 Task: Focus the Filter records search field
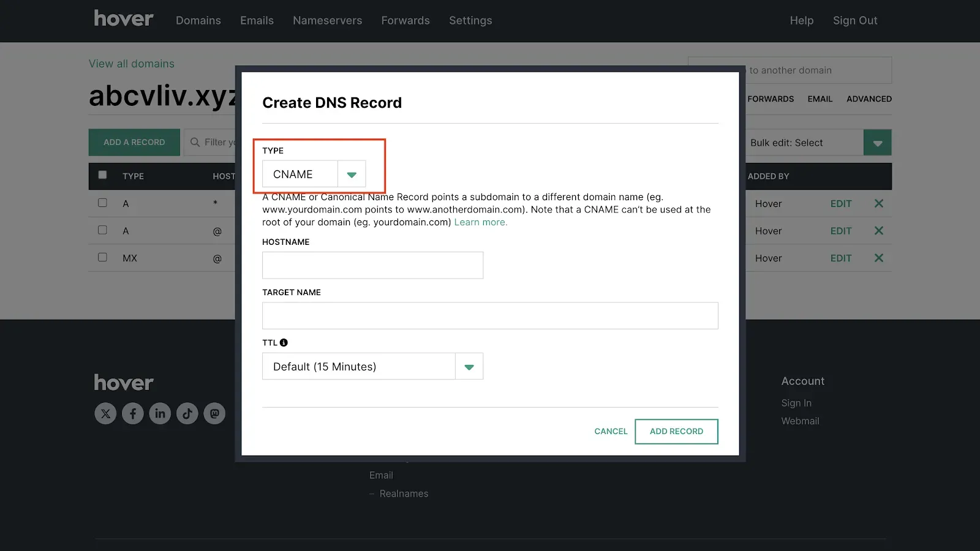[x=210, y=142]
